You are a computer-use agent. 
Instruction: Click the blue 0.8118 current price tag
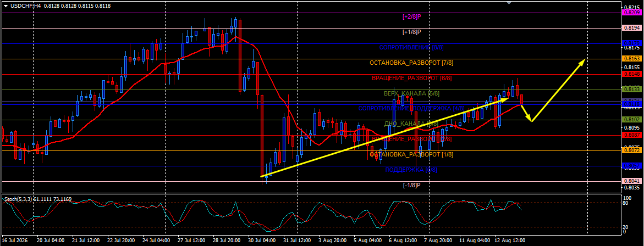coord(631,104)
